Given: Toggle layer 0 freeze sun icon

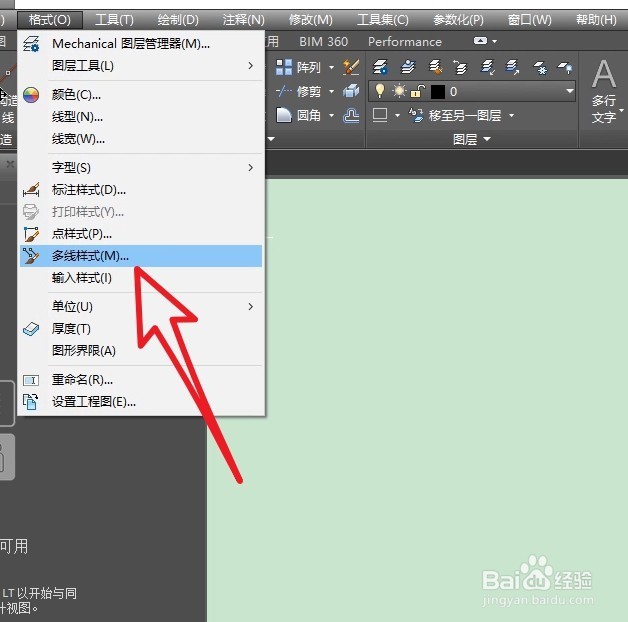Looking at the screenshot, I should click(399, 91).
